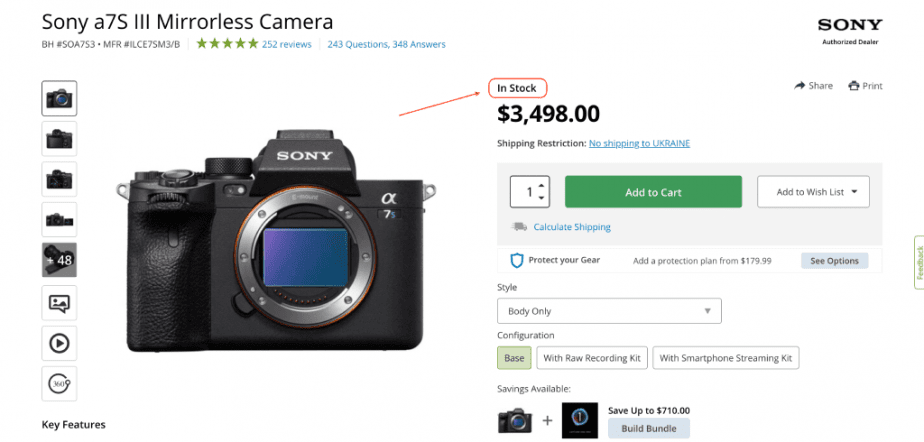Select With Smartphone Streaming Kit configuration
Viewport: 924px width, 442px height.
[x=725, y=358]
